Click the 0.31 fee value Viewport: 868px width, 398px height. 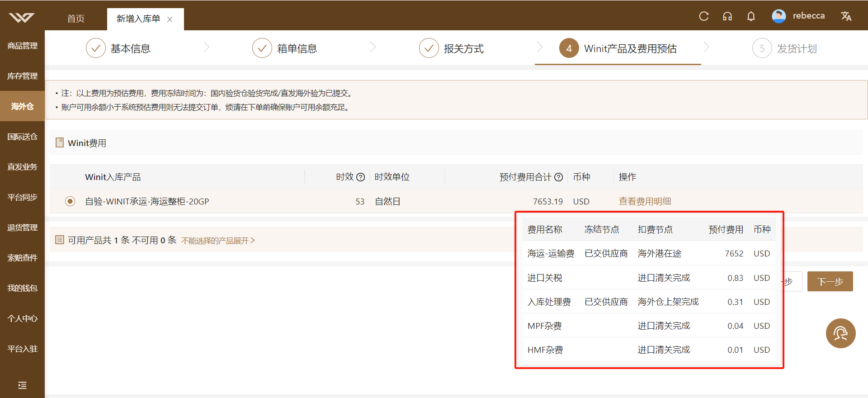coord(735,302)
